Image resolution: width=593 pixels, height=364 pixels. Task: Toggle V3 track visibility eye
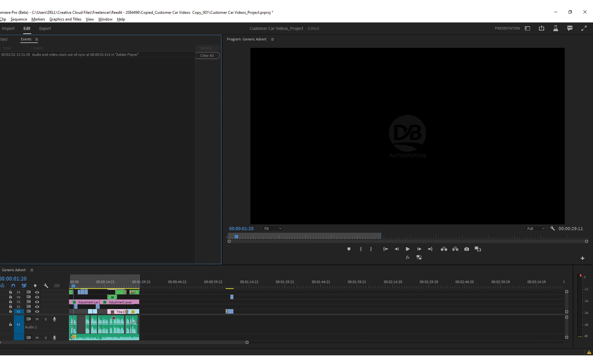click(37, 302)
